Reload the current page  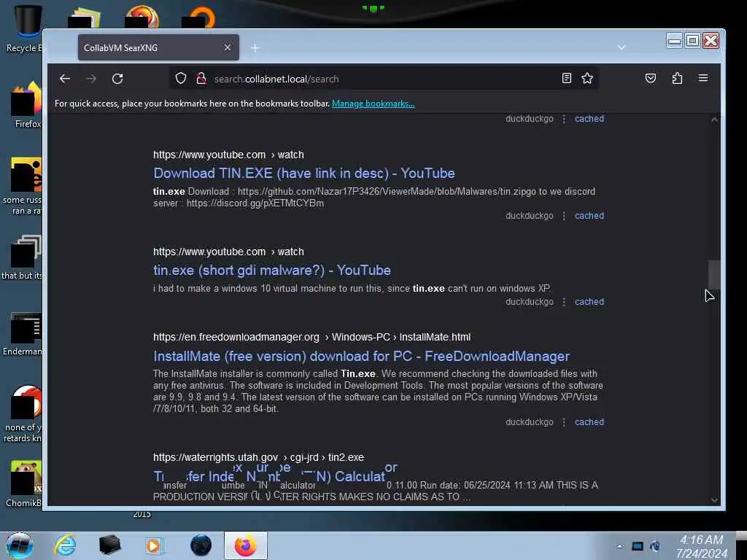[x=117, y=79]
